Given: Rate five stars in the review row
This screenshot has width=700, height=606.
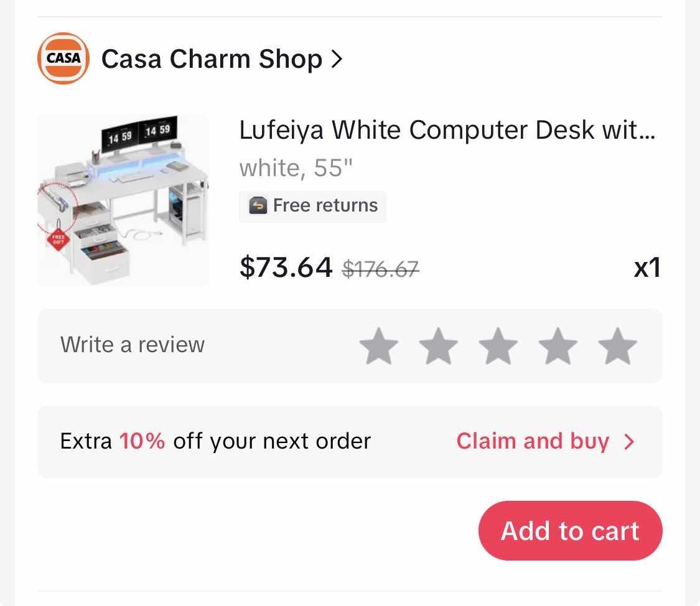Looking at the screenshot, I should pos(618,347).
